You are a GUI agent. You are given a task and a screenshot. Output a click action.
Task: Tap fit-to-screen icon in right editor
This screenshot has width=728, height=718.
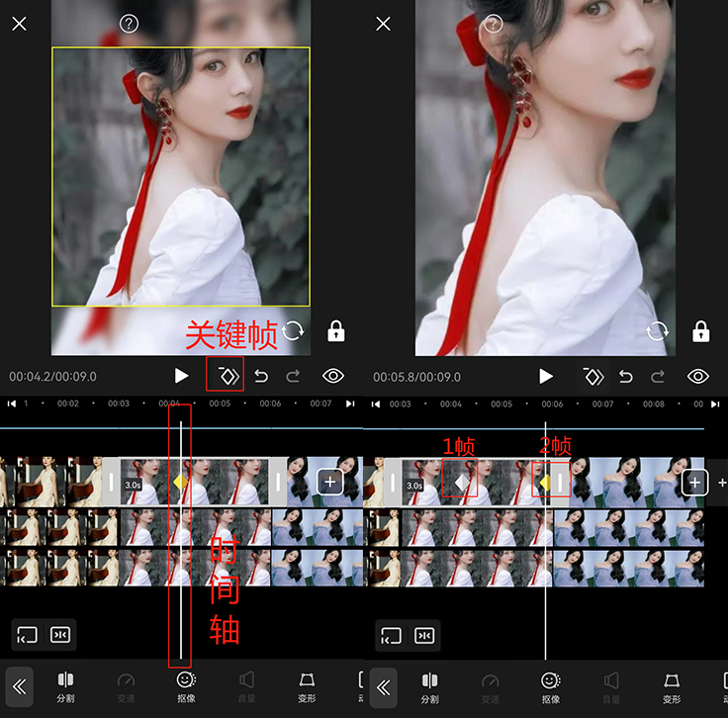pyautogui.click(x=391, y=635)
